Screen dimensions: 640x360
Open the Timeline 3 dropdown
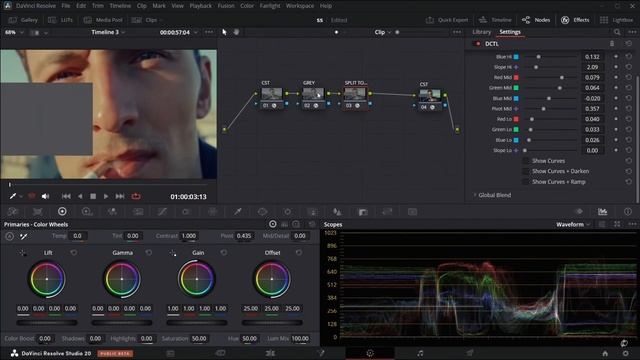[x=108, y=32]
